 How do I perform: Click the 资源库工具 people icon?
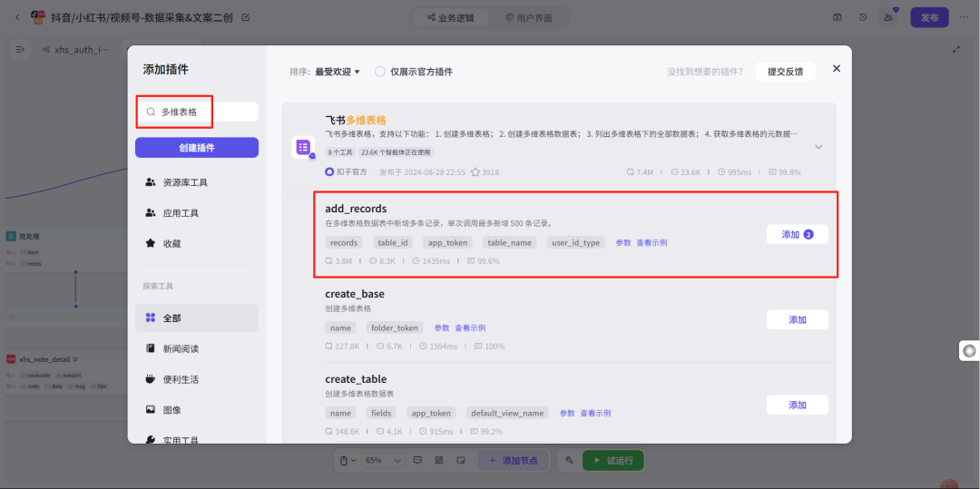click(150, 182)
